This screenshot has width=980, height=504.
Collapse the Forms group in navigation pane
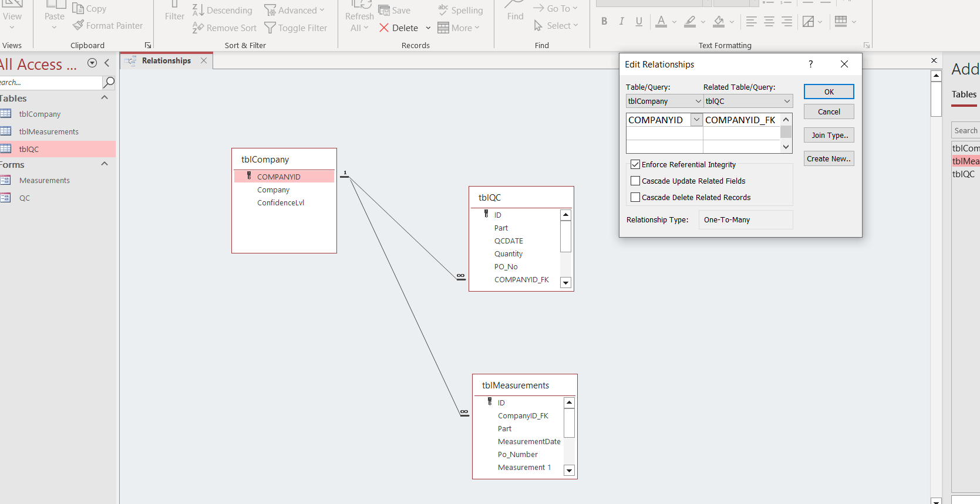tap(105, 164)
